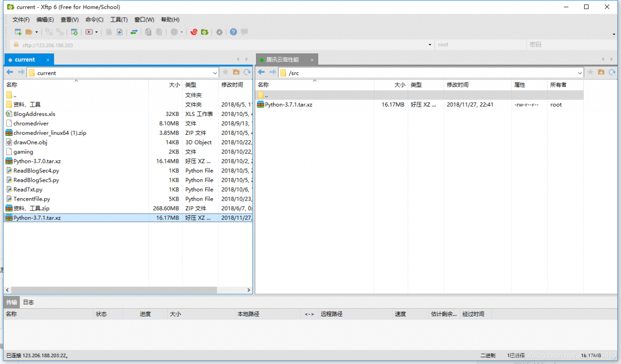The width and height of the screenshot is (621, 364).
Task: Open the 编辑(E) menu
Action: (45, 19)
